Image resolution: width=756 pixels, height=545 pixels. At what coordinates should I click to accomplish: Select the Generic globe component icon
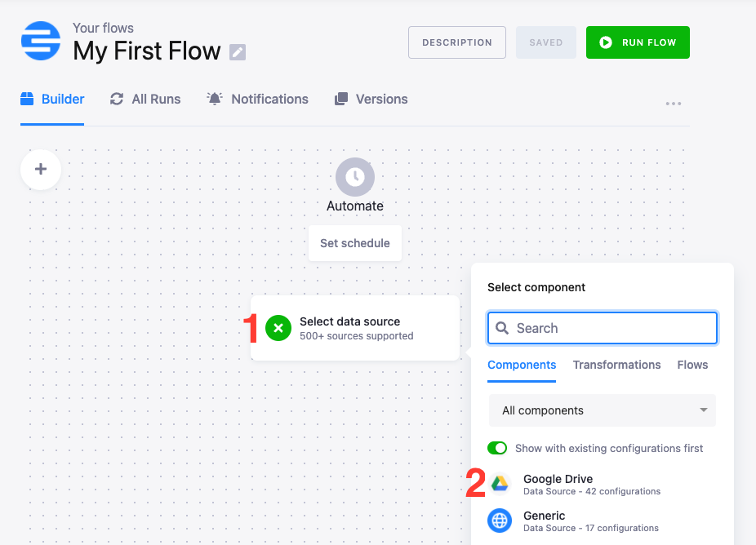500,521
